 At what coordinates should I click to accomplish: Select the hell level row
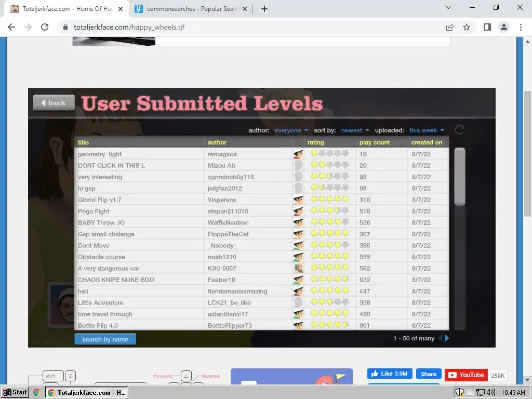262,291
